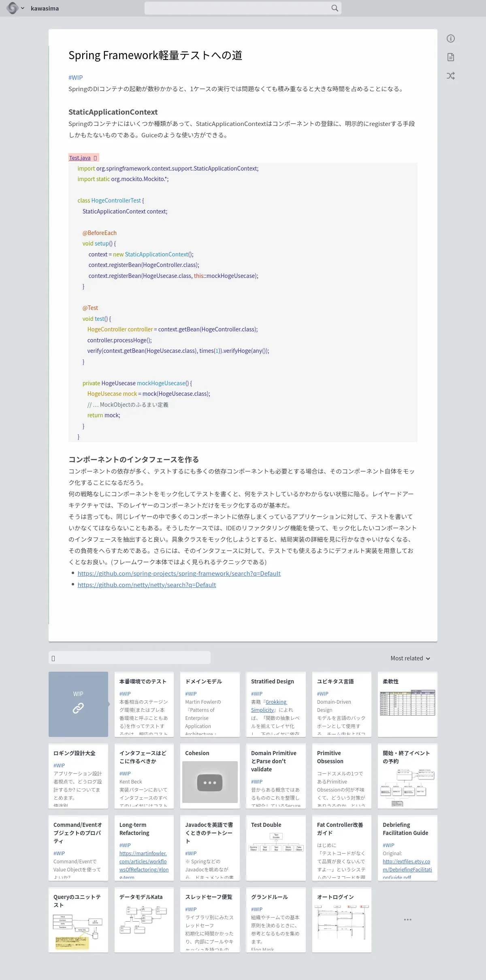Viewport: 486px width, 980px height.
Task: Open the Queryのユニットテスト card
Action: (x=78, y=920)
